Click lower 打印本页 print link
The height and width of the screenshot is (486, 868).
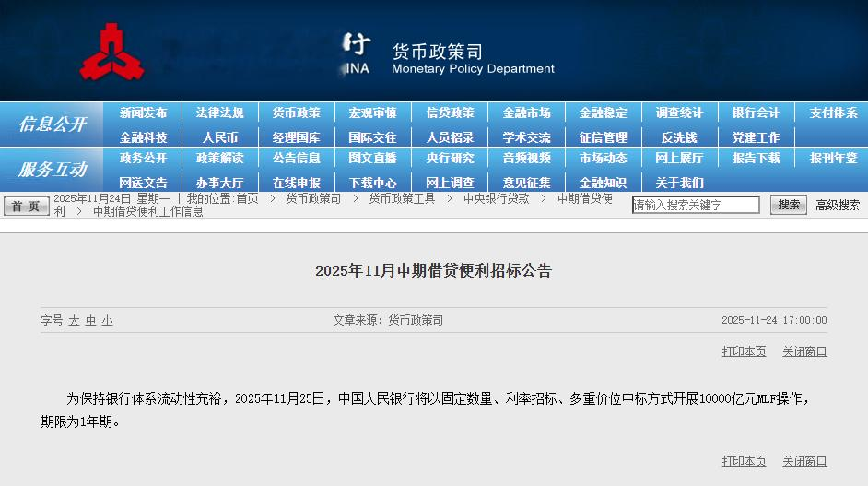coord(744,461)
